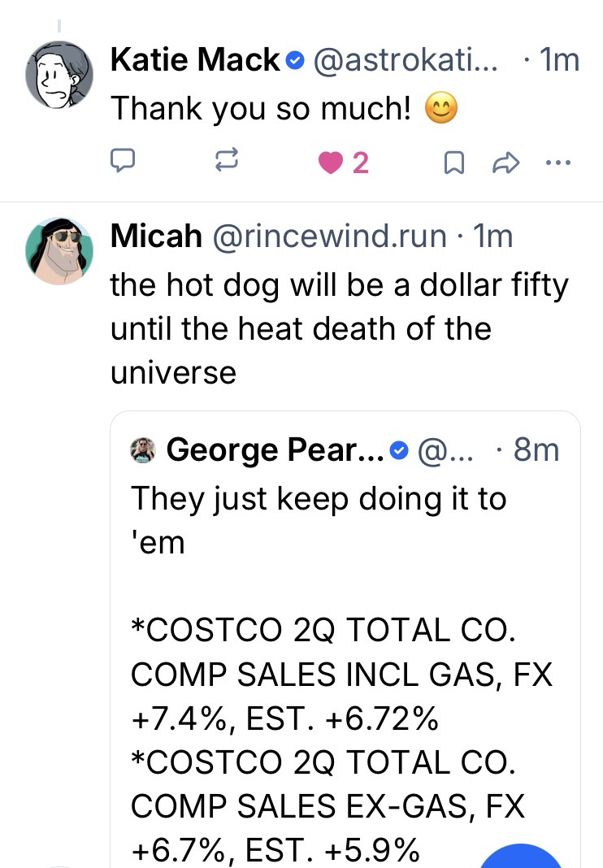The height and width of the screenshot is (868, 603).
Task: Unlike Katie Mack's post with pink heart
Action: (x=332, y=163)
